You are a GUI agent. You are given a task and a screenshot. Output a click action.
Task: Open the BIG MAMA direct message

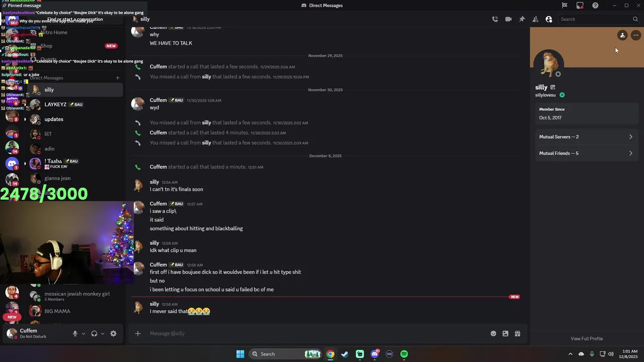[x=75, y=311]
